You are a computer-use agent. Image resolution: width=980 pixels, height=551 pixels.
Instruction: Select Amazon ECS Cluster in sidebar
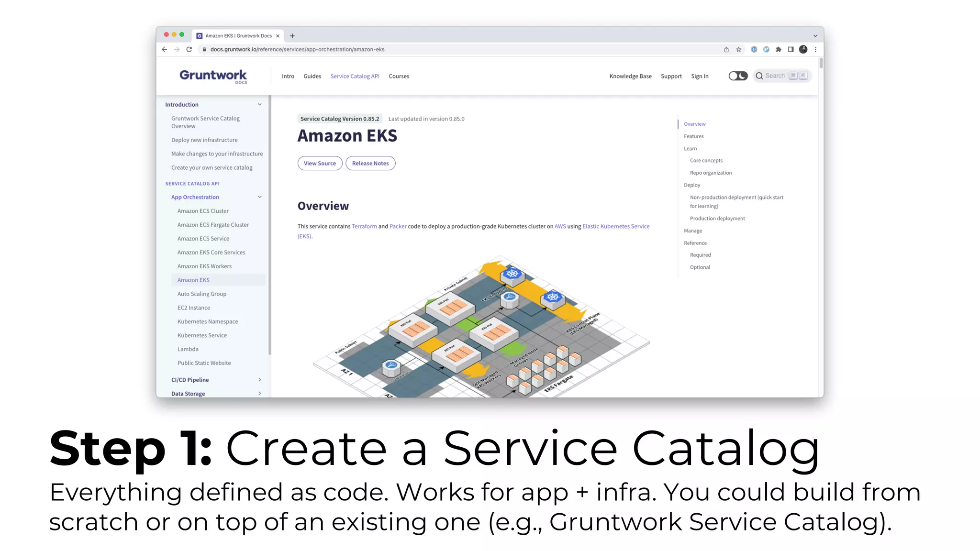(203, 211)
